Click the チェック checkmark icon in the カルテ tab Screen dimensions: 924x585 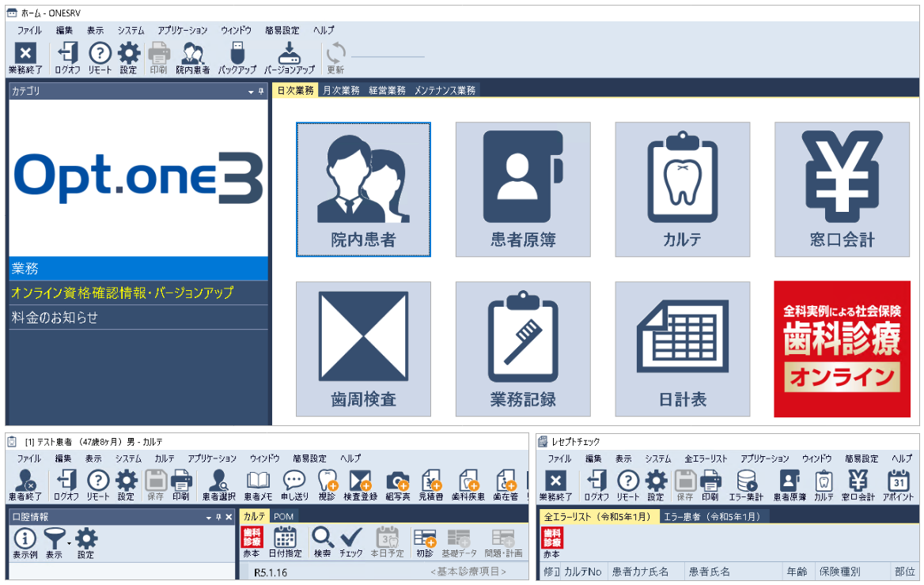351,542
